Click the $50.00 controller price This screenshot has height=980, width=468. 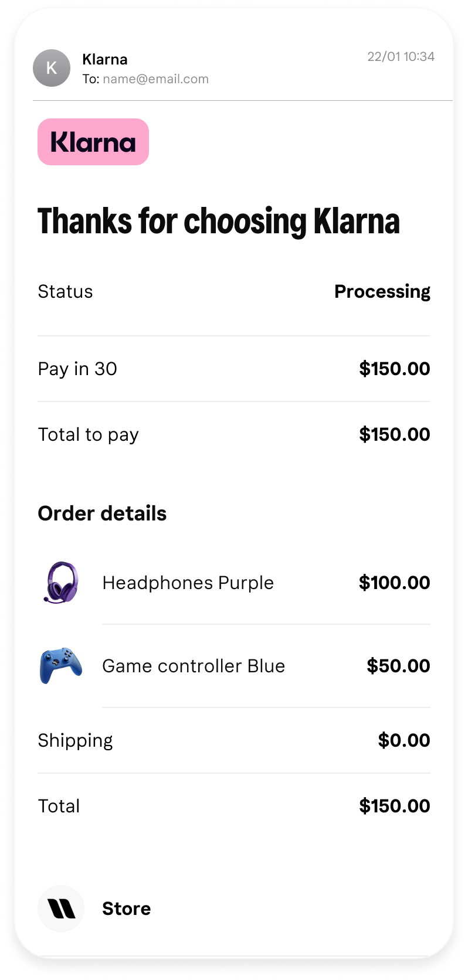pyautogui.click(x=398, y=666)
